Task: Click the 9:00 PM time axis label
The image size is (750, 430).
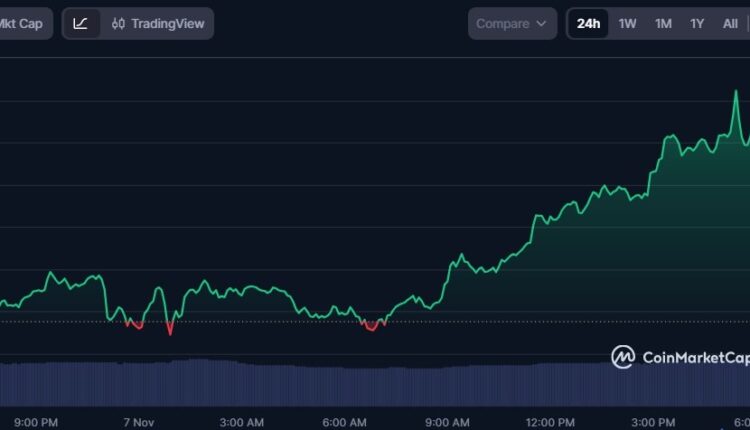Action: 36,421
